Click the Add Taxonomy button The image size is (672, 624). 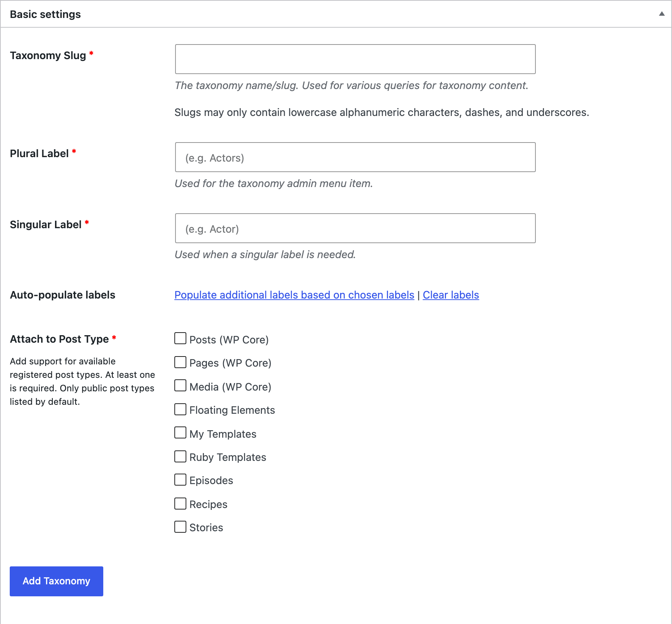(x=56, y=581)
